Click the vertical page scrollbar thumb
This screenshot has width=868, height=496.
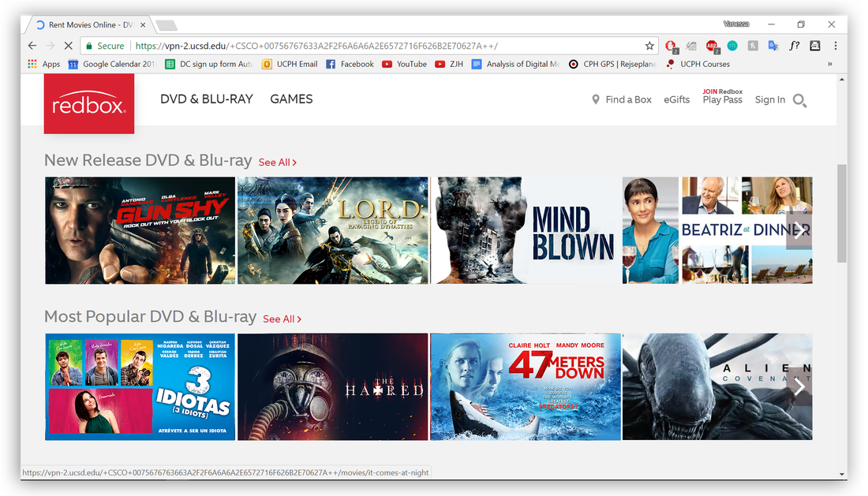[841, 214]
